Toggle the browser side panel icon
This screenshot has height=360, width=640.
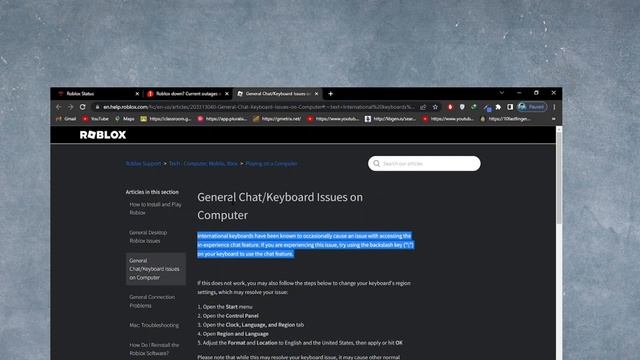[x=510, y=107]
